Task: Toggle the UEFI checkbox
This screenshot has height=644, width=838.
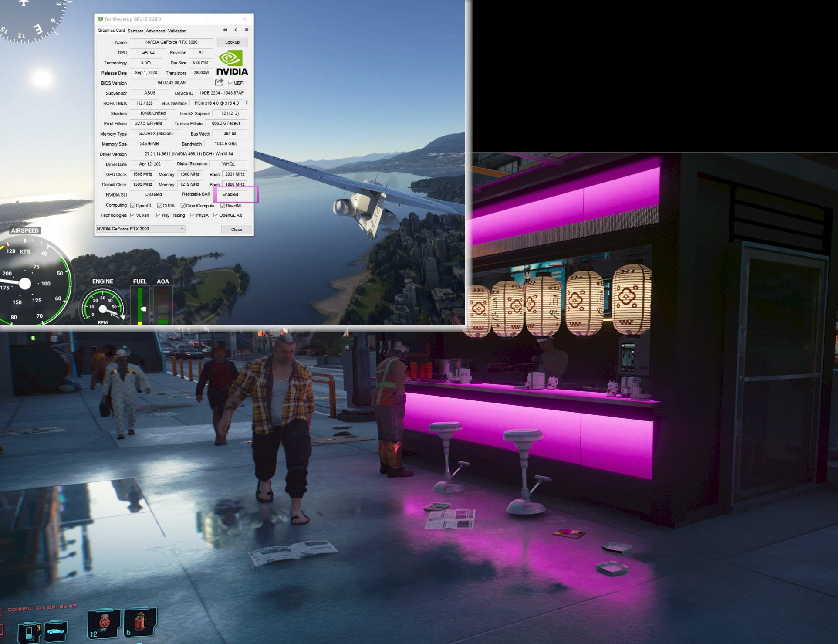Action: pyautogui.click(x=231, y=83)
